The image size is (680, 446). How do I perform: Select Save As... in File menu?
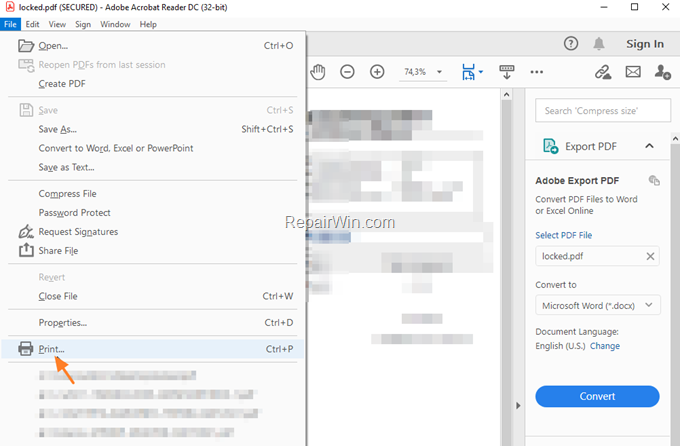(153, 129)
